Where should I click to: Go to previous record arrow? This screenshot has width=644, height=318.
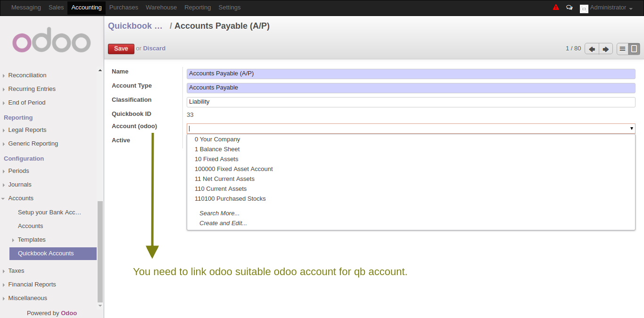click(592, 49)
